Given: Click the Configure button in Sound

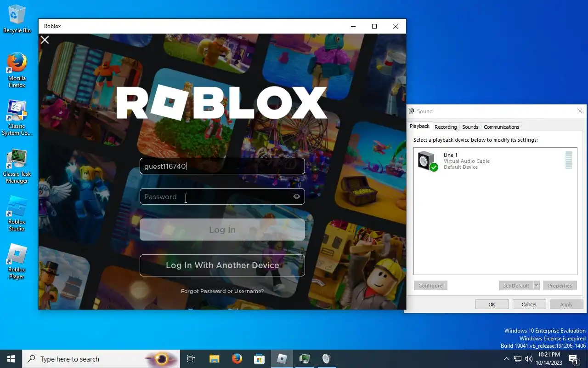Looking at the screenshot, I should (x=430, y=286).
